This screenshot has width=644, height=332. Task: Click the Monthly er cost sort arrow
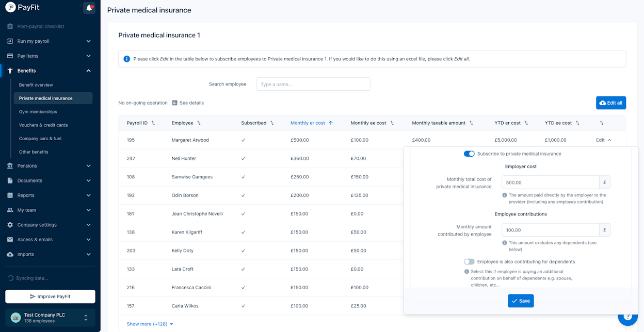coord(331,123)
